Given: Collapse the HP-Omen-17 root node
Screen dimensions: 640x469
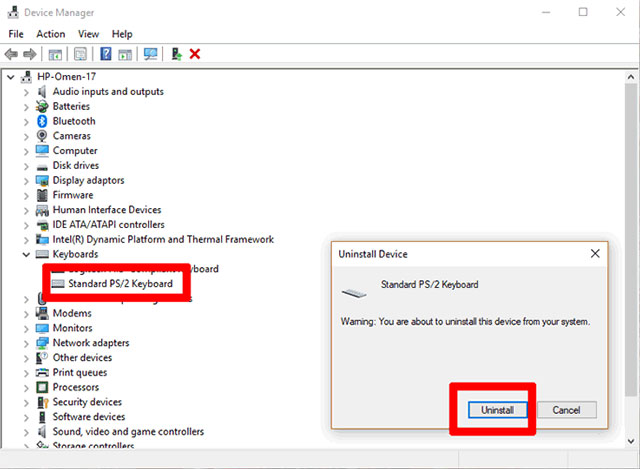Looking at the screenshot, I should pos(11,77).
